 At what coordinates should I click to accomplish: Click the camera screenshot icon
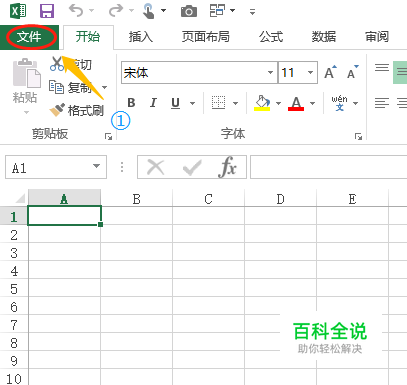pos(189,11)
